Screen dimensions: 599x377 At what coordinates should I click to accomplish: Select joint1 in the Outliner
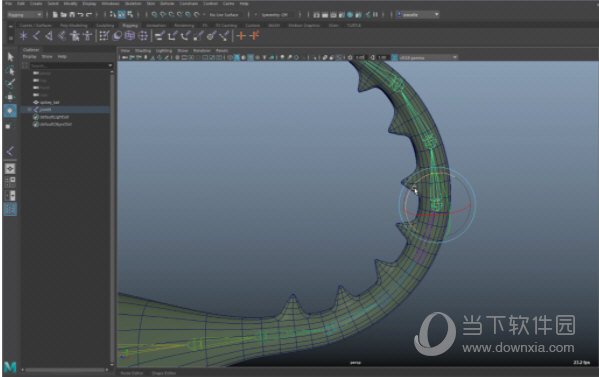[45, 110]
